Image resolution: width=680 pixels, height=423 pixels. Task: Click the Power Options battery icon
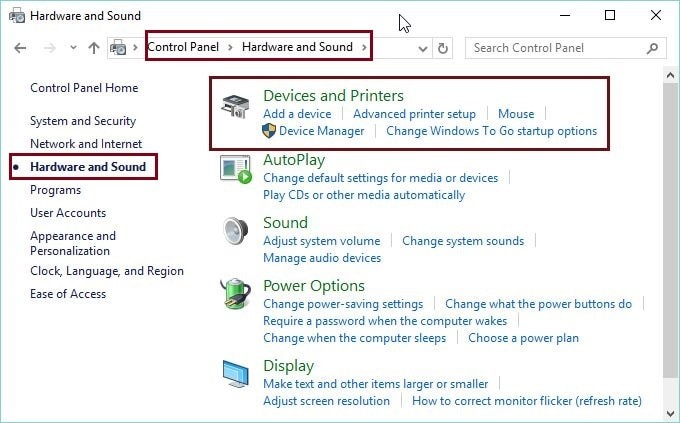[x=235, y=294]
